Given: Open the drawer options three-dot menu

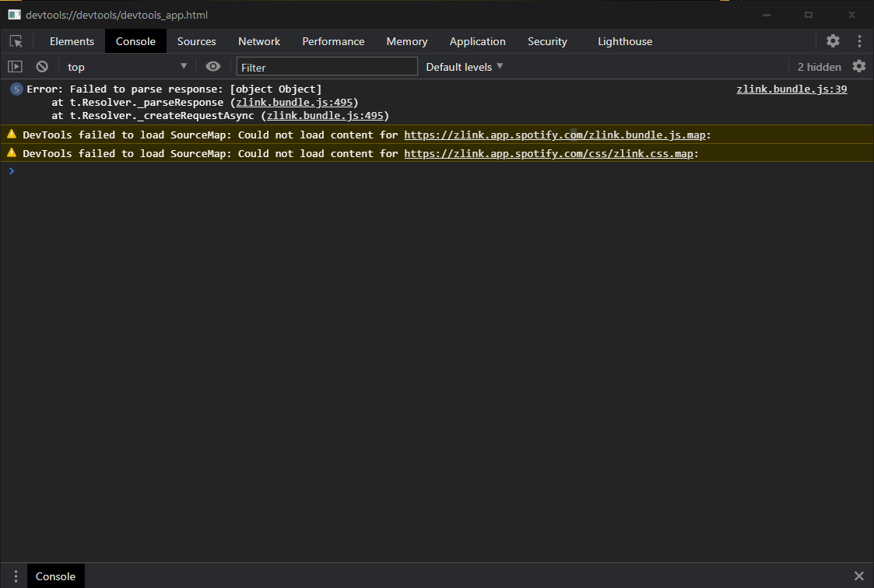Looking at the screenshot, I should pyautogui.click(x=14, y=576).
